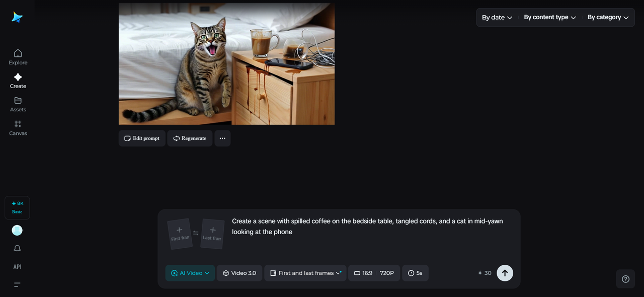The image size is (644, 297).
Task: Open the generated cat image thumbnail
Action: (x=226, y=64)
